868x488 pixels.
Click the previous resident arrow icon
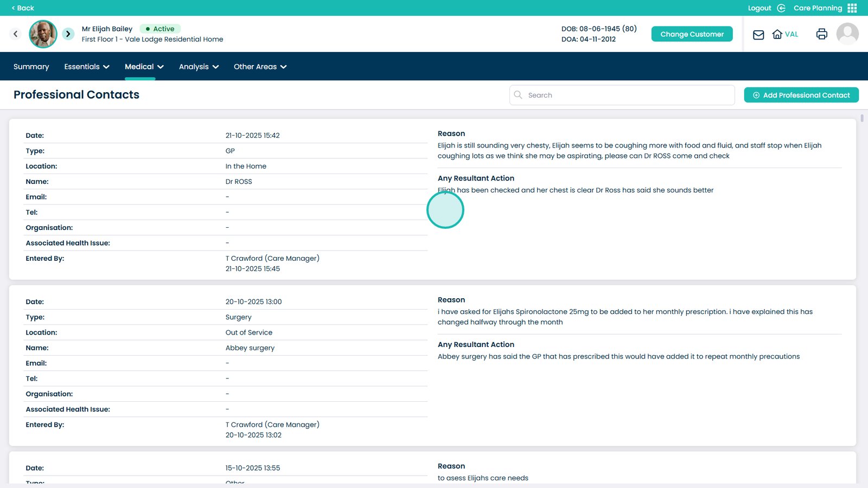point(16,34)
